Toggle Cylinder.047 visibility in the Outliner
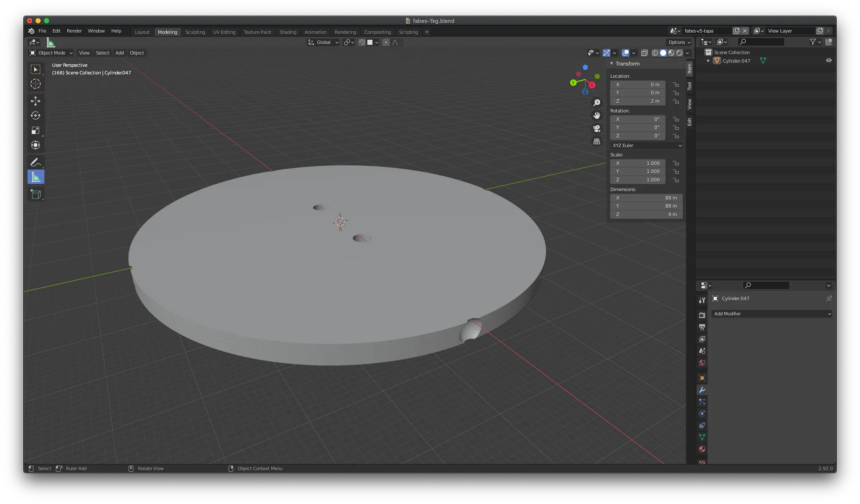 [x=829, y=60]
